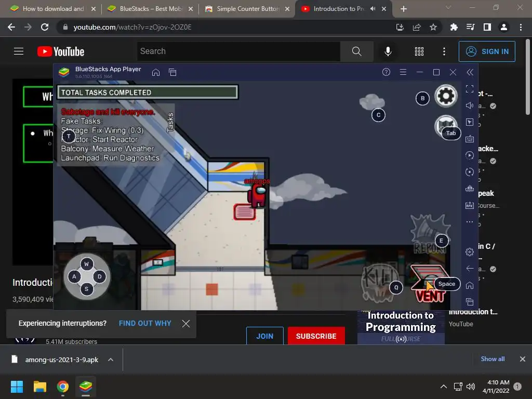This screenshot has width=532, height=399.
Task: Click the YouTube search magnifier button
Action: [357, 51]
